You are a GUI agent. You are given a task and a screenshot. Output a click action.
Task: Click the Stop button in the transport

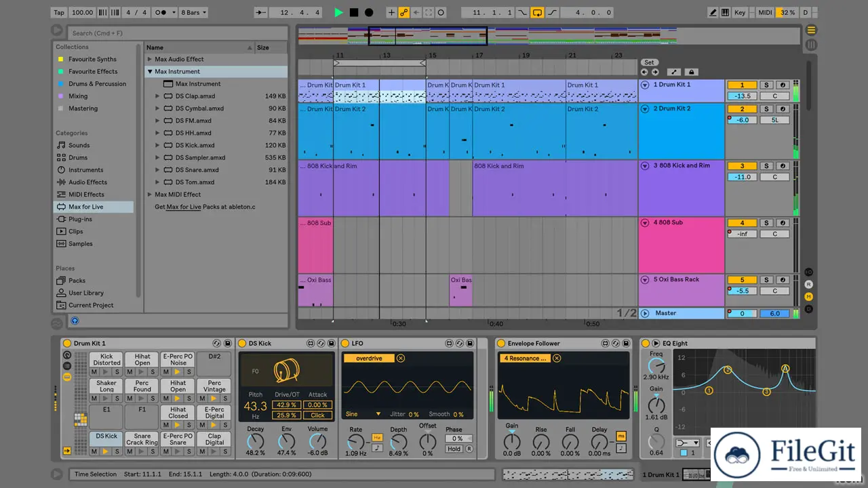(354, 12)
